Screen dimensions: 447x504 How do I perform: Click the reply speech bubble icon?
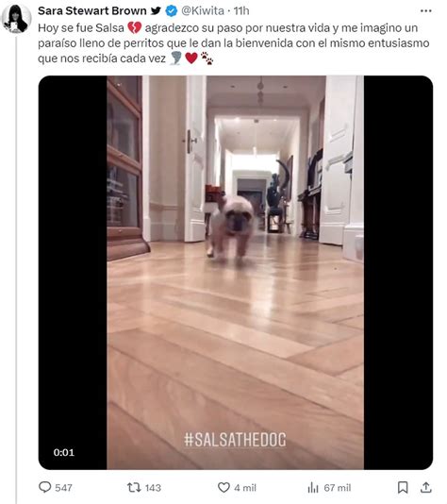click(44, 487)
